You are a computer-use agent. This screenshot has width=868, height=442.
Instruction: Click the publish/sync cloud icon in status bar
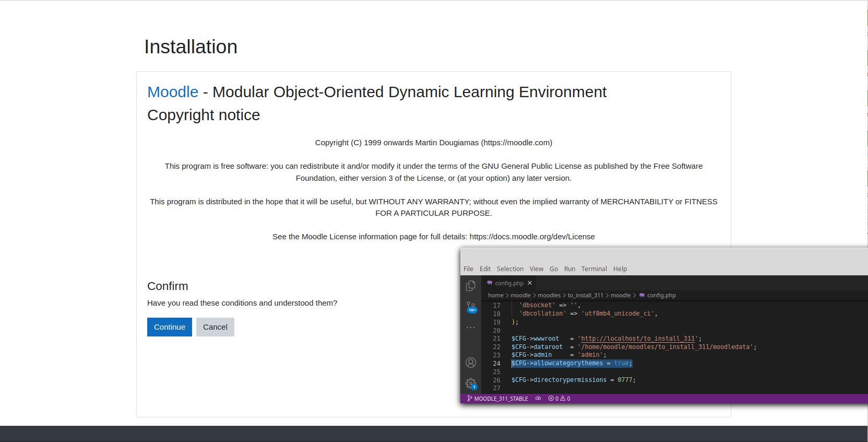coord(538,399)
